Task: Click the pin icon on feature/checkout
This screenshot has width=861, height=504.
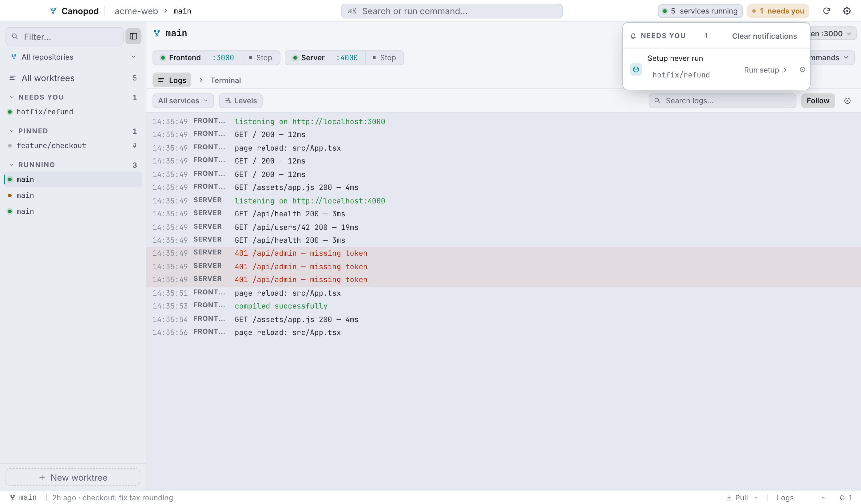Action: coord(135,145)
